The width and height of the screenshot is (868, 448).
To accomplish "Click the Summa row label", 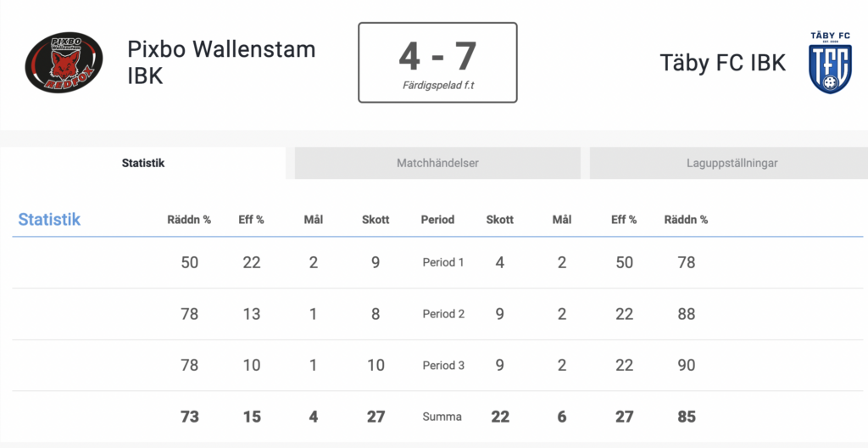I will (442, 417).
